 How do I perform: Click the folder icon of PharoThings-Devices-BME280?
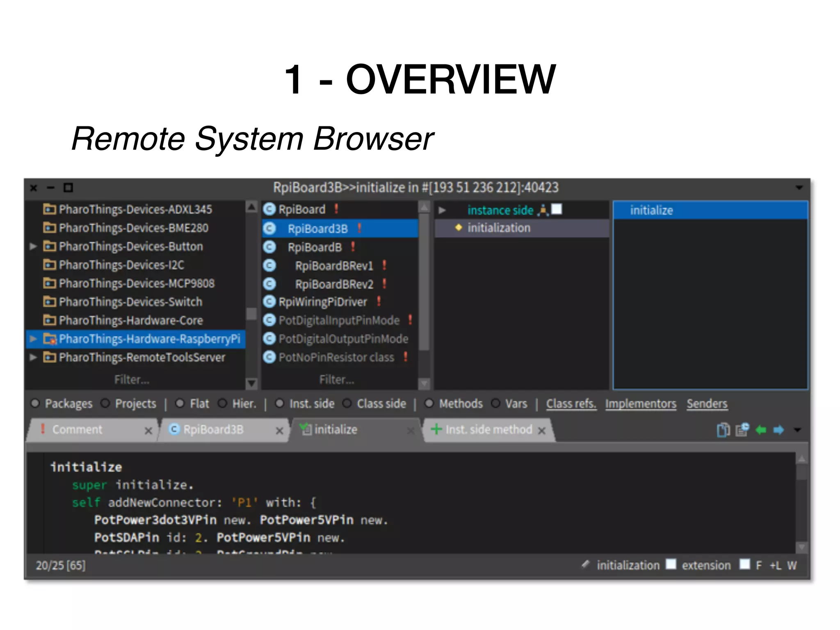pyautogui.click(x=50, y=228)
